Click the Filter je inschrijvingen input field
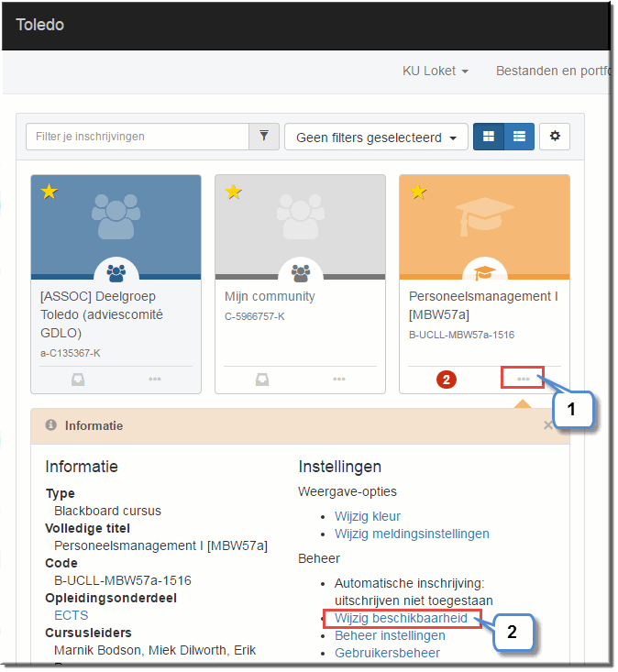This screenshot has height=672, width=618. point(138,137)
